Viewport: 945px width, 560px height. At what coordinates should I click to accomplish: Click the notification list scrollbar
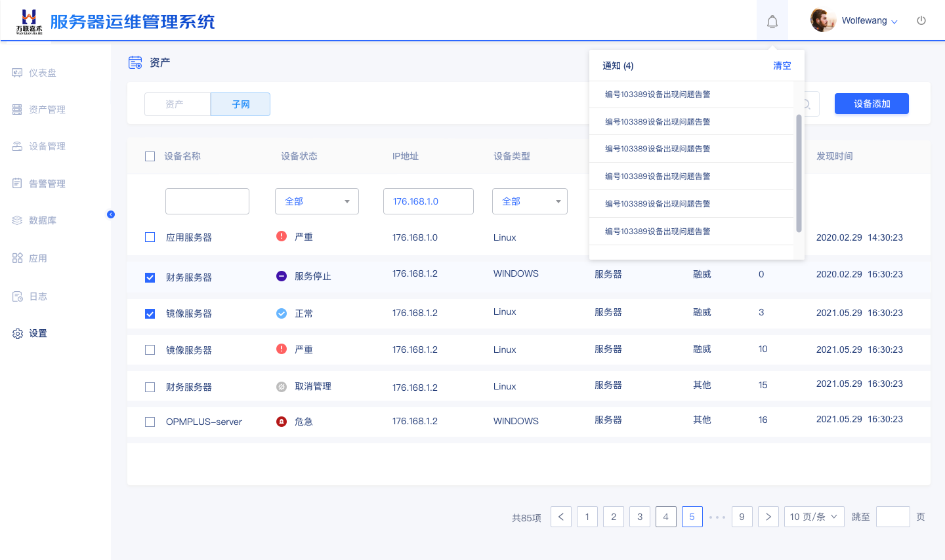[x=799, y=173]
